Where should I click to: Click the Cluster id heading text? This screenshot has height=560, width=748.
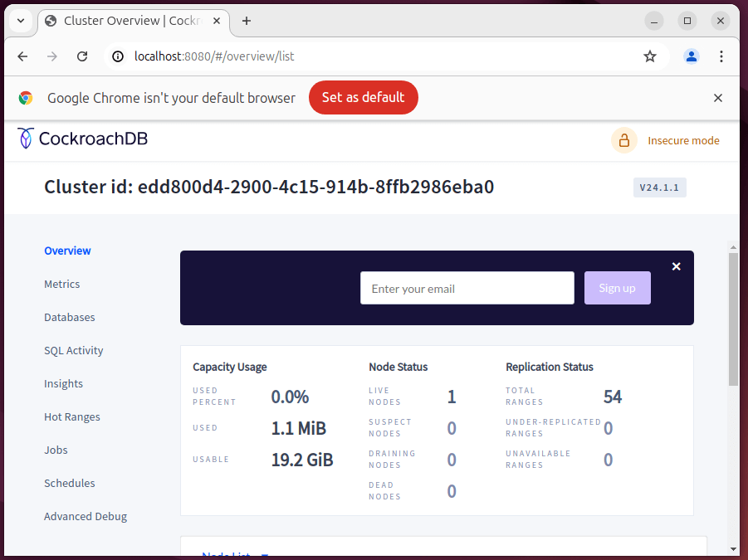269,187
